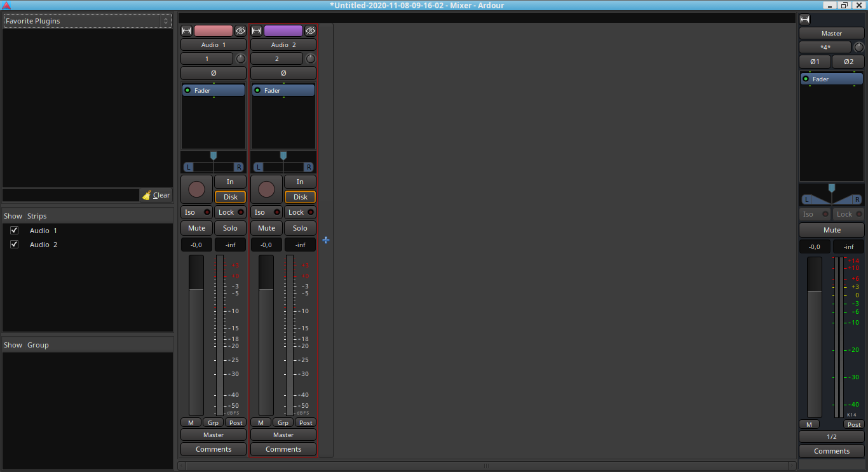
Task: Uncheck the Audio 1 show checkbox
Action: tap(14, 231)
